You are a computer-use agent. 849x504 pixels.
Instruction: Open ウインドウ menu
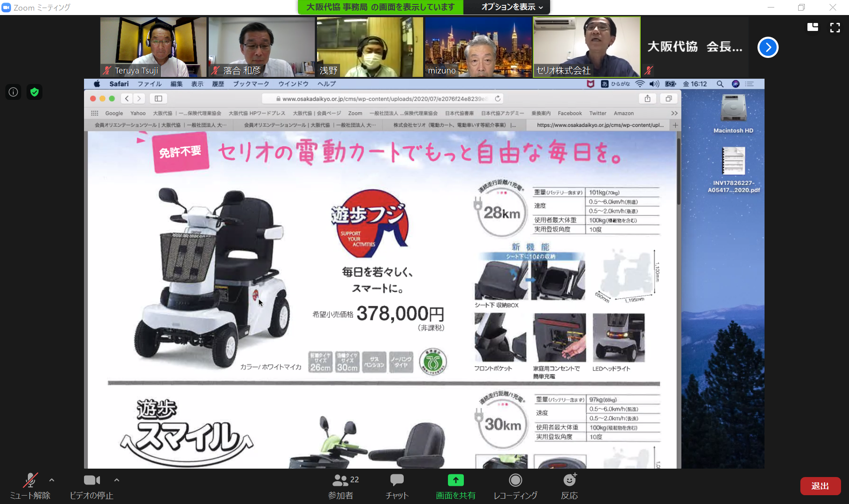[293, 84]
